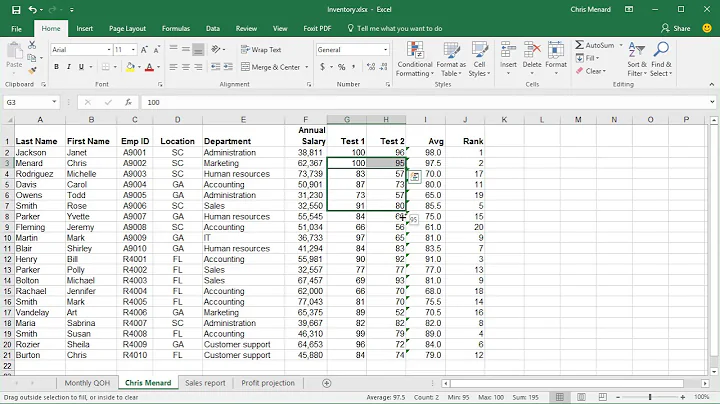Switch to the Insert ribbon tab
This screenshot has height=404, width=720.
click(84, 28)
